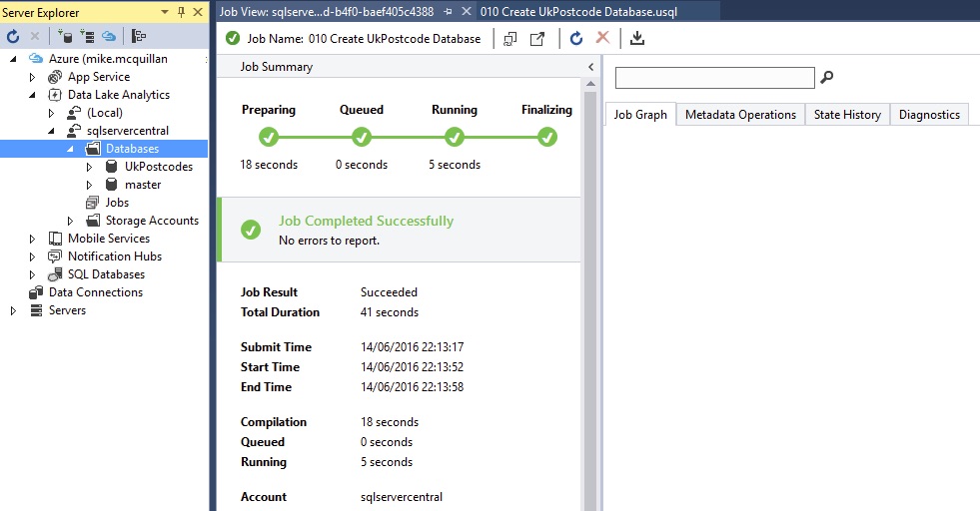Click the greyed-out delete X in Server Explorer toolbar
The height and width of the screenshot is (511, 980).
(x=35, y=36)
